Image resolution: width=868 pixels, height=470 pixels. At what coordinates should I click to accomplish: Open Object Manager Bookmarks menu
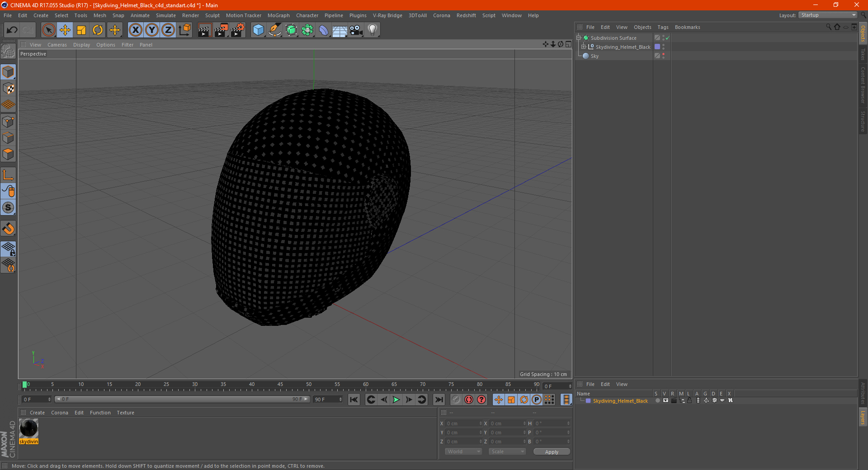687,27
